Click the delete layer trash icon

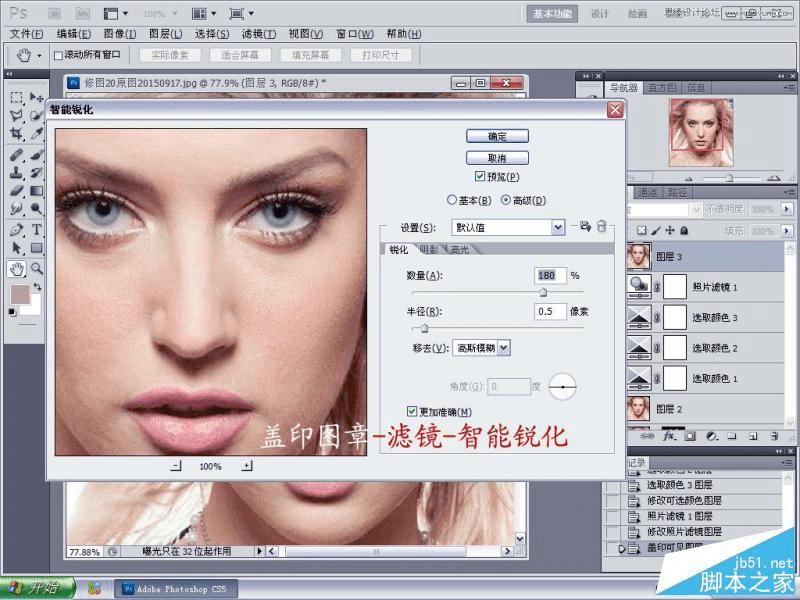point(774,436)
